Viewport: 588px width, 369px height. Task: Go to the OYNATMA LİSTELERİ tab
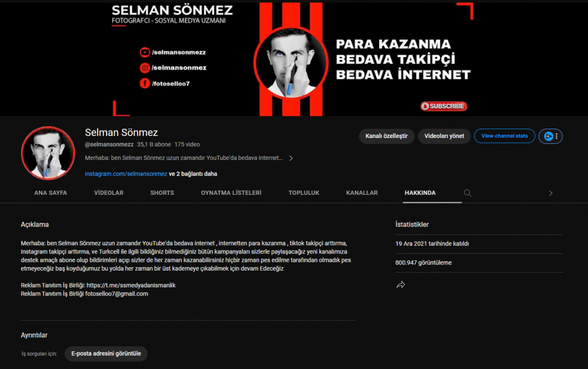[x=231, y=193]
